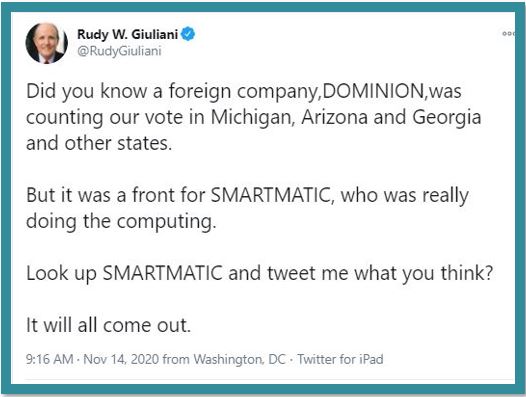
Task: Open the Rudy W. Giuliani display name
Action: pyautogui.click(x=127, y=34)
